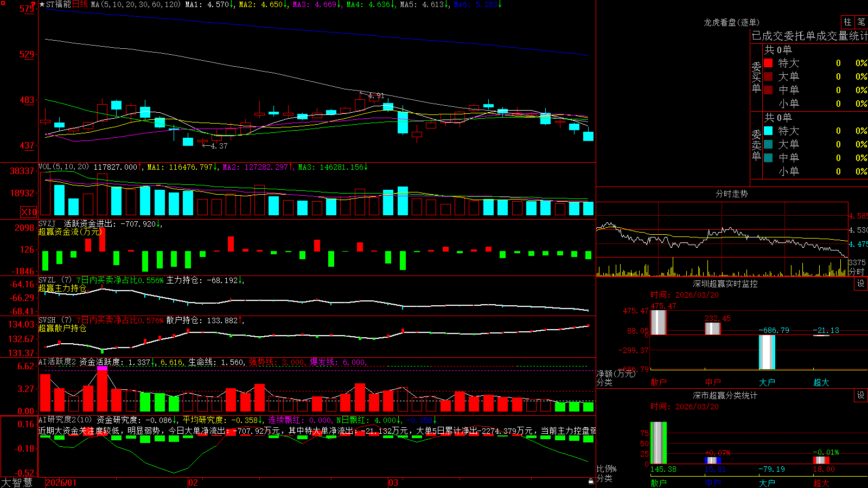Click the 龙虎看盘(逐单) panel title
Screen dimensions: 868x488
click(x=731, y=22)
